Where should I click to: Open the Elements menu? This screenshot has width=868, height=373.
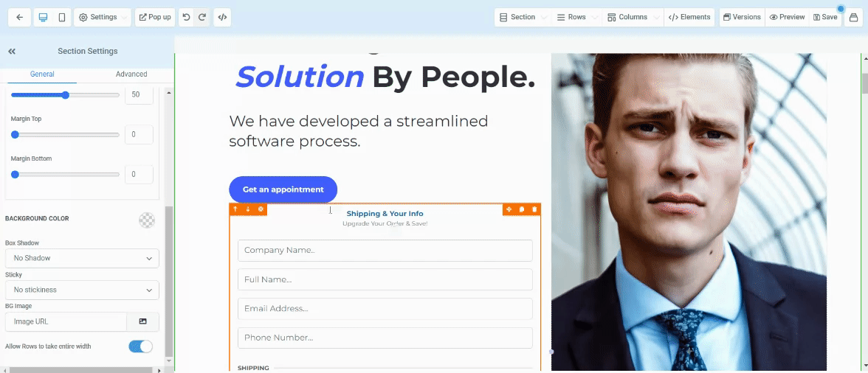(x=689, y=17)
